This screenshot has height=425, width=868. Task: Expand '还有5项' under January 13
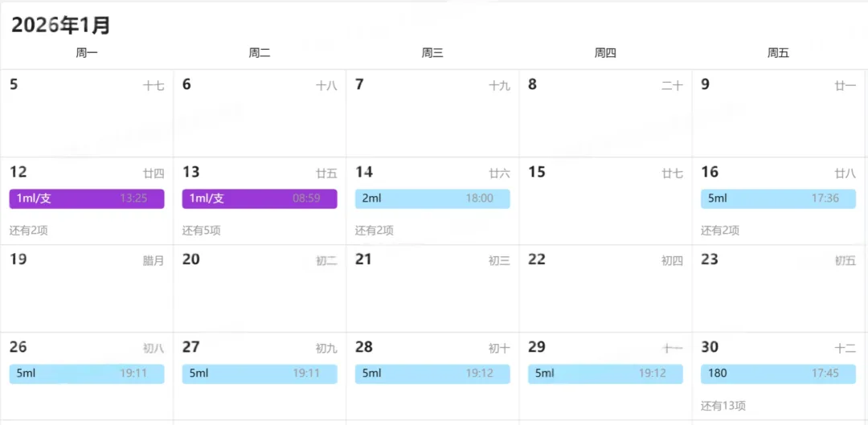[202, 231]
